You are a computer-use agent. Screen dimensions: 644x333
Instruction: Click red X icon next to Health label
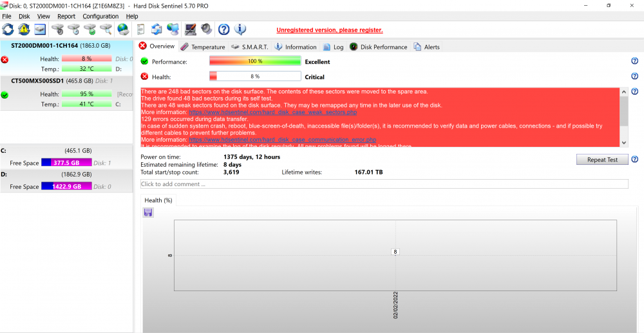click(144, 77)
